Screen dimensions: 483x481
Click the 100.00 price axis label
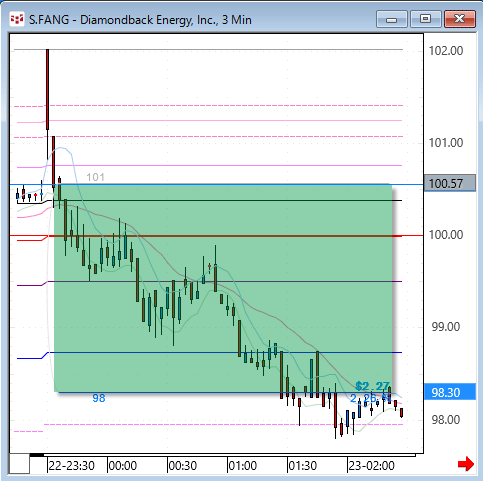446,235
